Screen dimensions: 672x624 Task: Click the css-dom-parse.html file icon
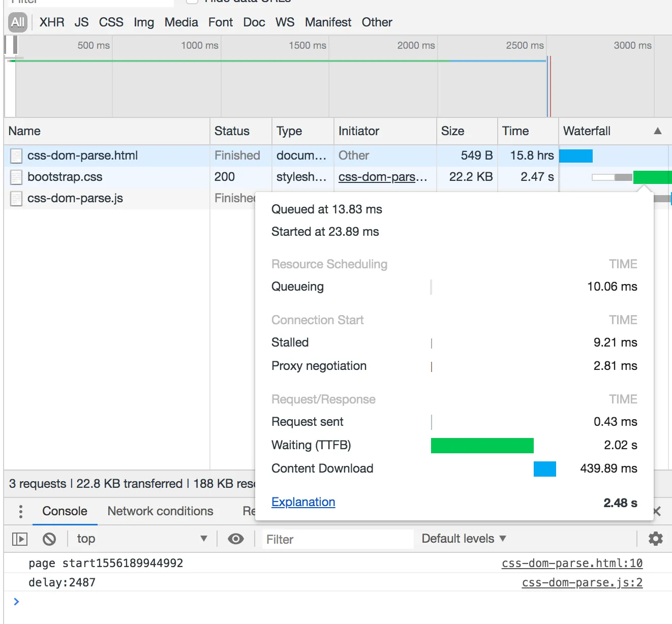pos(16,156)
